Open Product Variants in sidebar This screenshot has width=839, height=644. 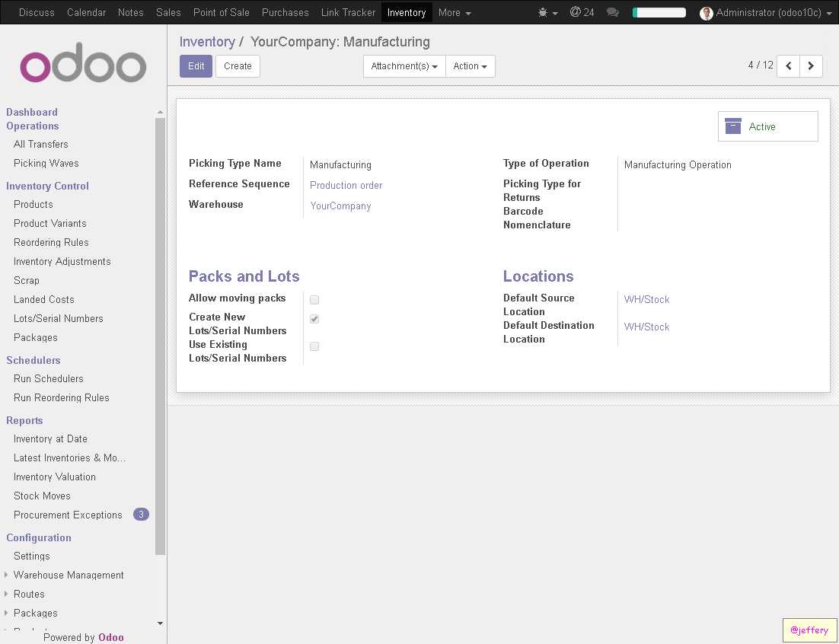click(x=49, y=223)
